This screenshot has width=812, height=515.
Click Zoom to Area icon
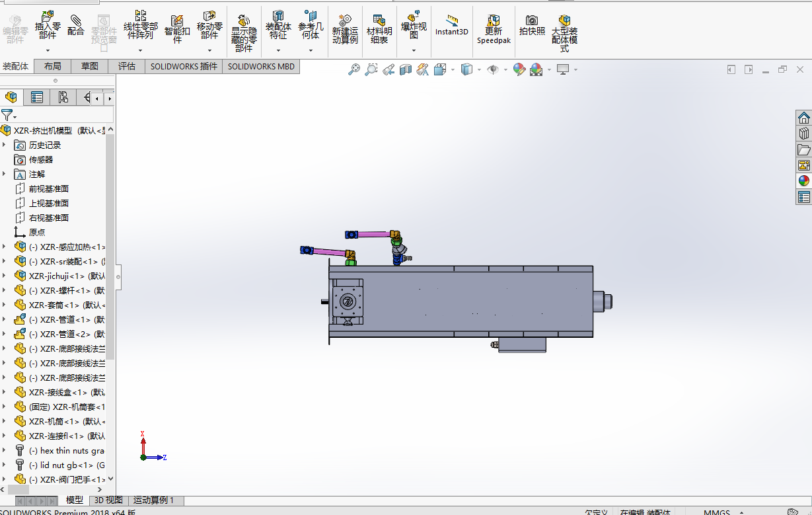pos(371,69)
